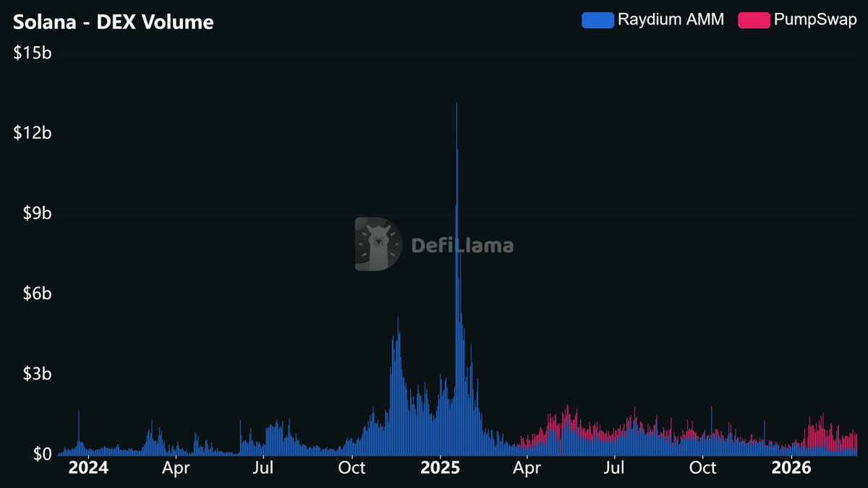Click the 2026 x-axis label
The image size is (868, 488).
pyautogui.click(x=791, y=468)
